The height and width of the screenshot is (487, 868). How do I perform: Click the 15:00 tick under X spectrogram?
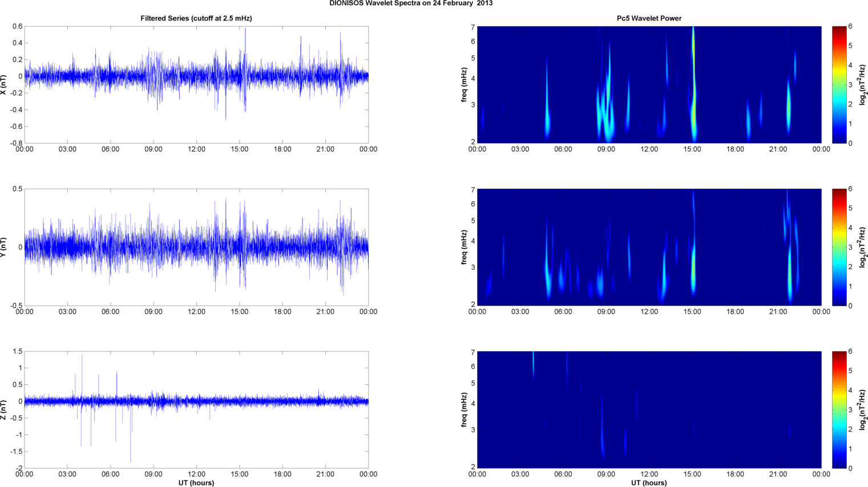click(x=692, y=149)
